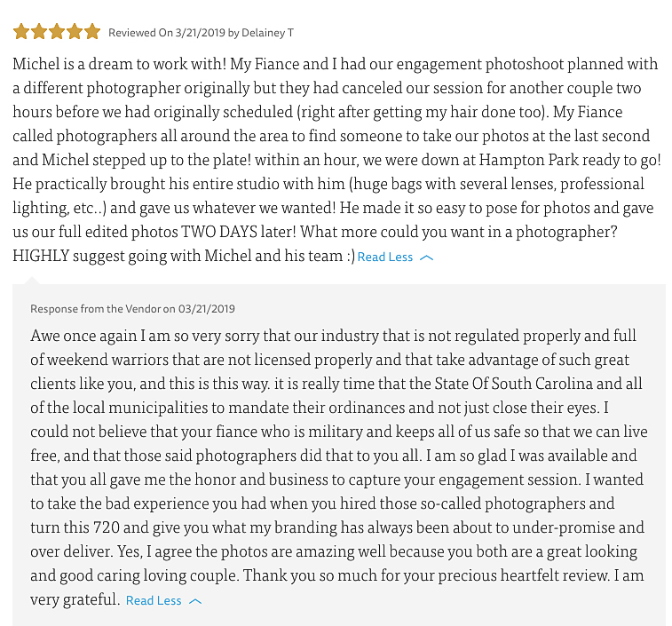
Task: Click the up chevron after Delainey's review
Action: point(426,258)
